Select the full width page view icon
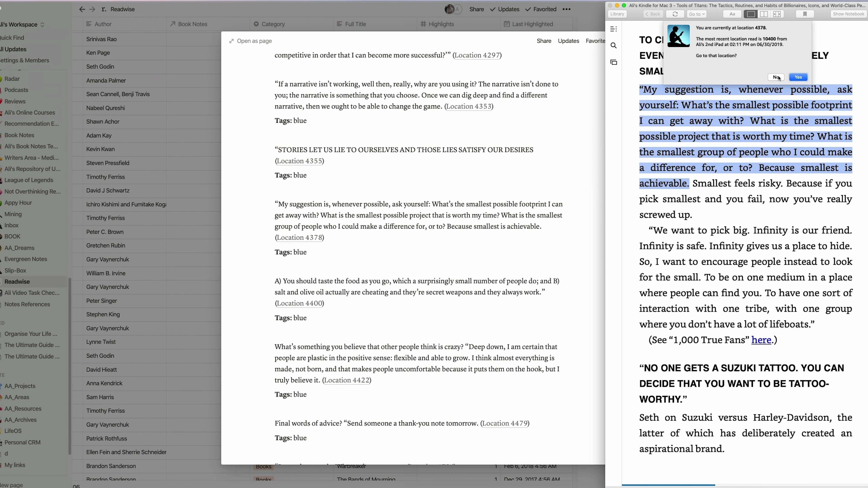868x488 pixels. [x=777, y=14]
